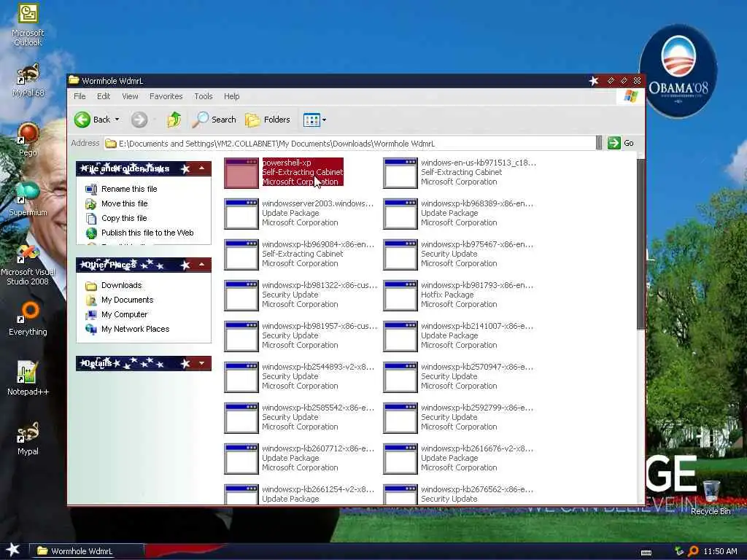Select the windowsxp-kb2676562 file icon
Image resolution: width=747 pixels, height=560 pixels.
coord(400,494)
